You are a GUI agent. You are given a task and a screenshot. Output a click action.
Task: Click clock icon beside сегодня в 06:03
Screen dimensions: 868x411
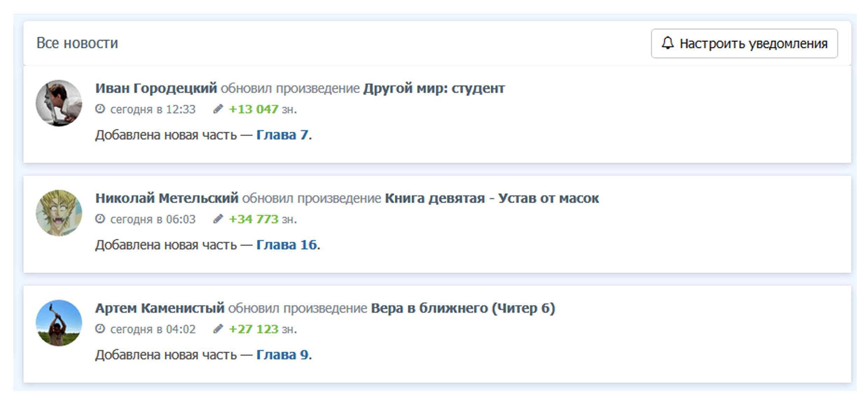pos(100,219)
